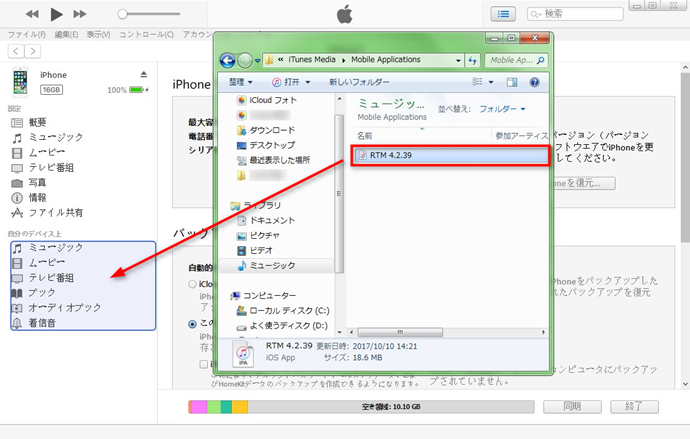Click the iTunes forward navigation arrow
Viewport: 690px width, 439px height.
33,51
